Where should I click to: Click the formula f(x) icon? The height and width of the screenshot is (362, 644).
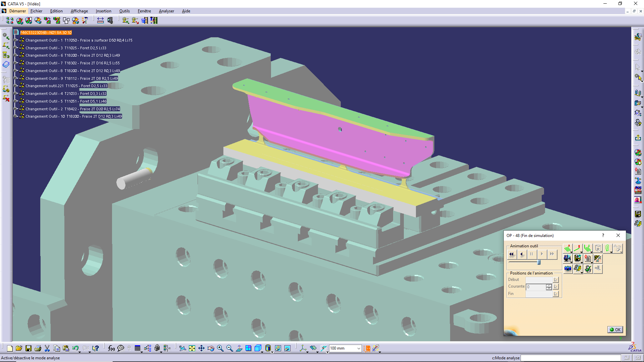(111, 348)
